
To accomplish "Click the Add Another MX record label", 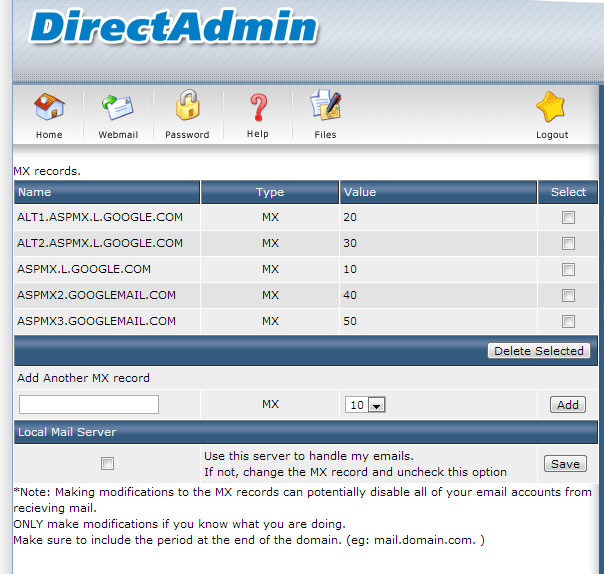I will pyautogui.click(x=83, y=378).
